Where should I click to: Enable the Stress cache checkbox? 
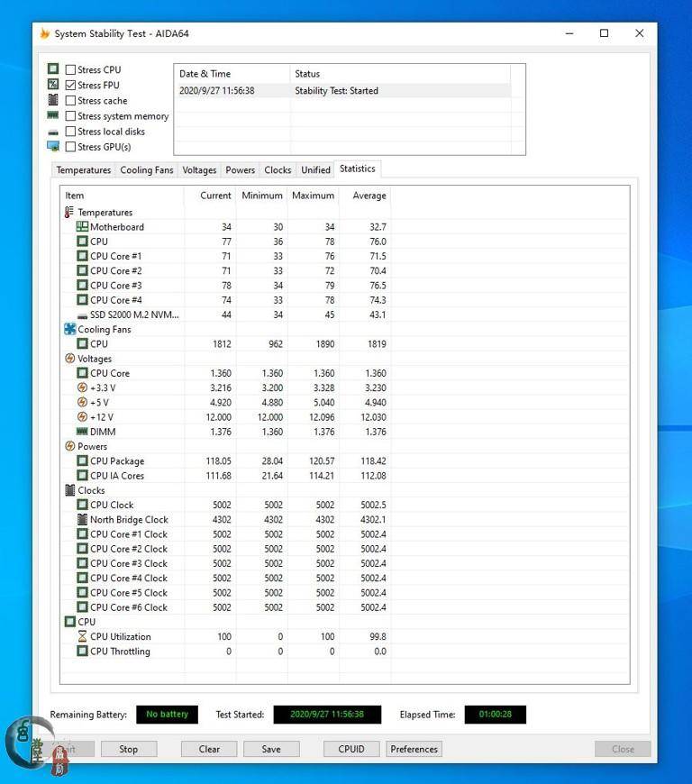pyautogui.click(x=70, y=101)
